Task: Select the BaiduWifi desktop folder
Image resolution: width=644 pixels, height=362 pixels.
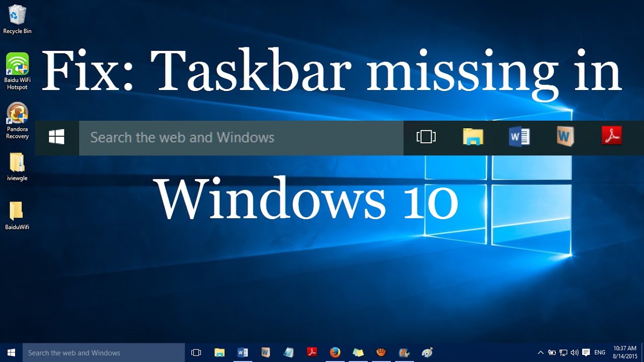Action: pyautogui.click(x=17, y=215)
